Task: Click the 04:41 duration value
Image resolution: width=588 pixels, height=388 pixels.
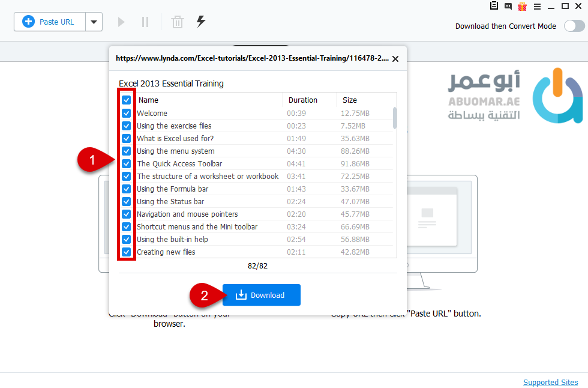Action: pyautogui.click(x=296, y=163)
